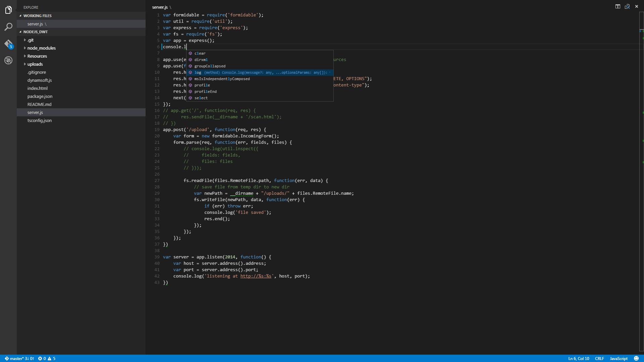
Task: Click the split editor icon
Action: (618, 6)
